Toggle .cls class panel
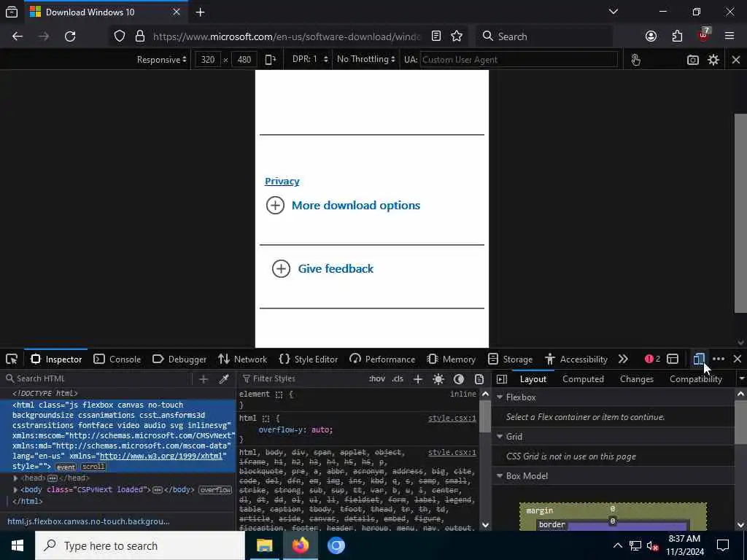747x560 pixels. [398, 379]
